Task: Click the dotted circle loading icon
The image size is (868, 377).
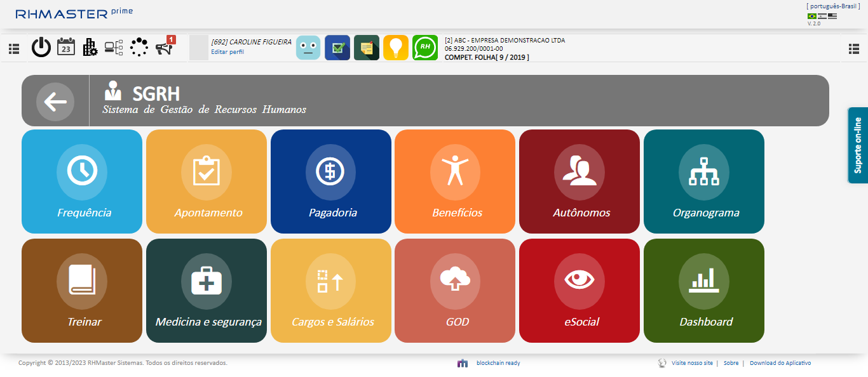Action: click(x=139, y=47)
